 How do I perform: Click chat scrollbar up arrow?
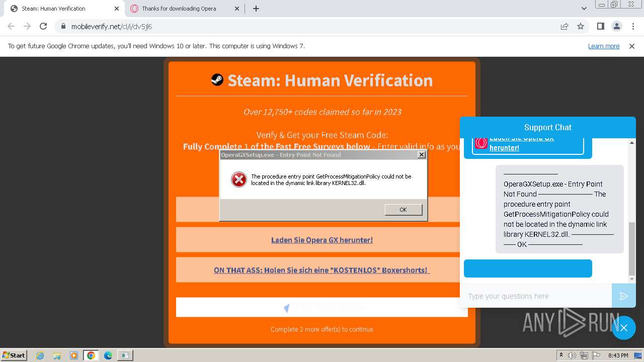pyautogui.click(x=632, y=143)
